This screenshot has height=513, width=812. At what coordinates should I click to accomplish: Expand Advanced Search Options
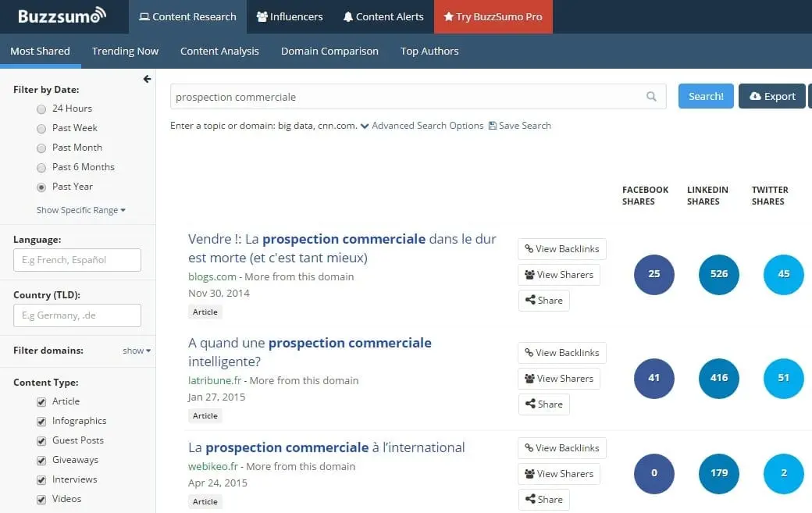(422, 125)
